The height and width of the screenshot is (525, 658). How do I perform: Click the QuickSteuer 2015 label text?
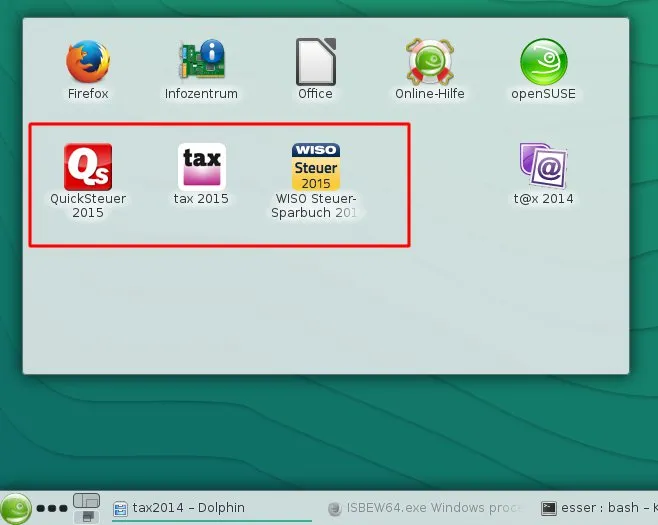click(x=88, y=206)
